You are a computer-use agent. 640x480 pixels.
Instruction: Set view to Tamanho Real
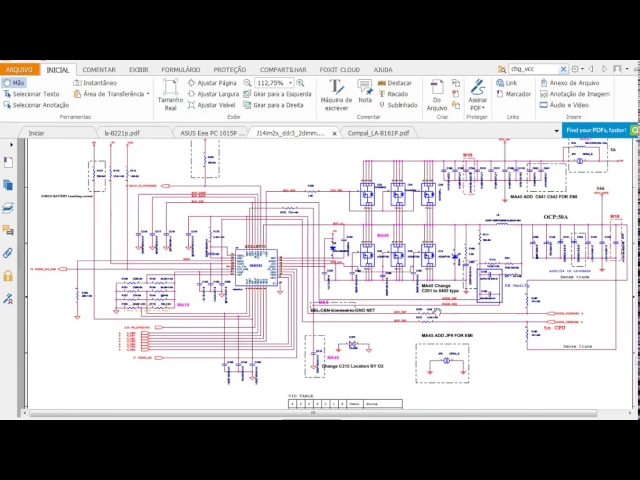[170, 95]
